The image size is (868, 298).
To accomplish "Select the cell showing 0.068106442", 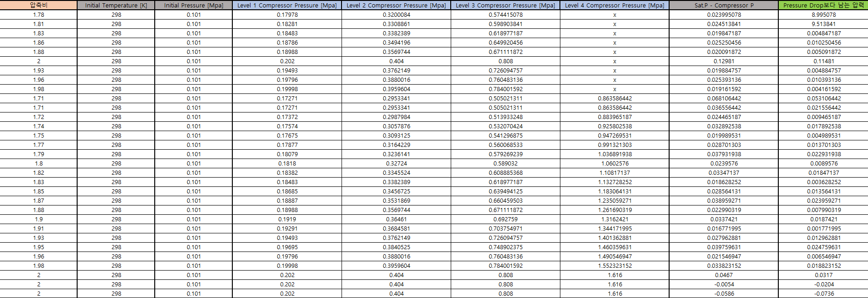I will (724, 98).
